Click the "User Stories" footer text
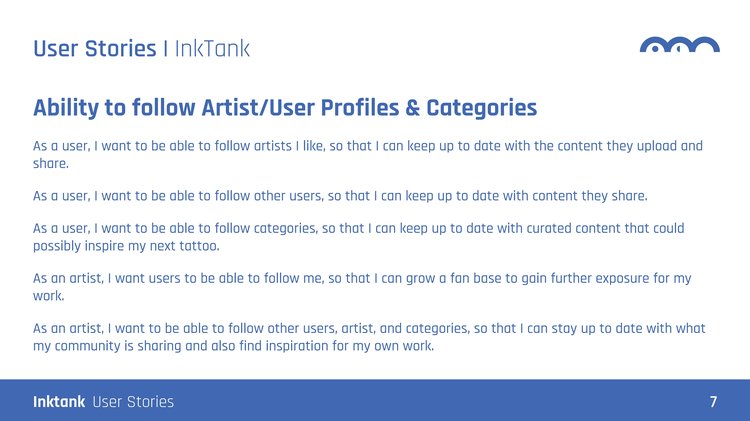This screenshot has height=421, width=750. 133,402
